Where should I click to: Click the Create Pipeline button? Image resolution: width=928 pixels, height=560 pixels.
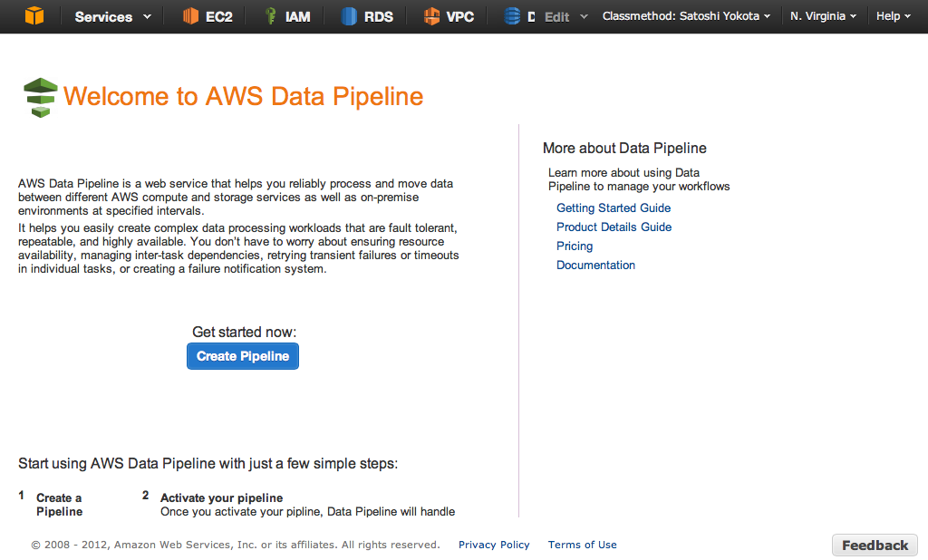point(242,356)
